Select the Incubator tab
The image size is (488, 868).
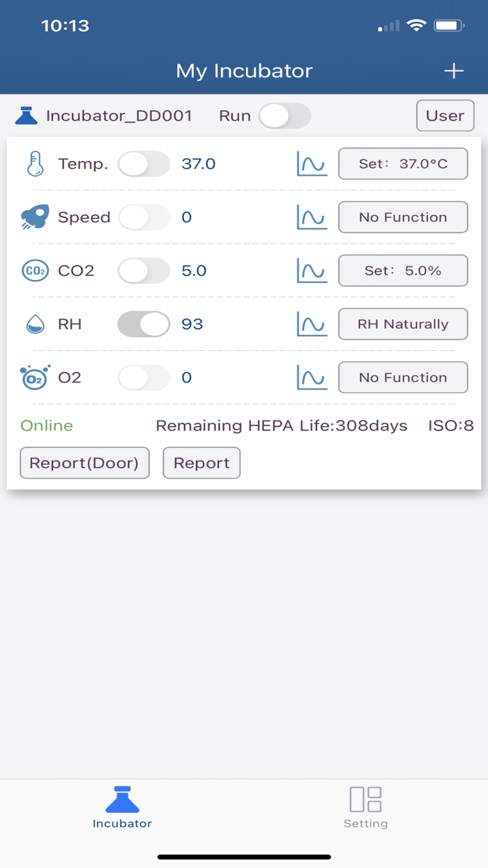click(122, 807)
